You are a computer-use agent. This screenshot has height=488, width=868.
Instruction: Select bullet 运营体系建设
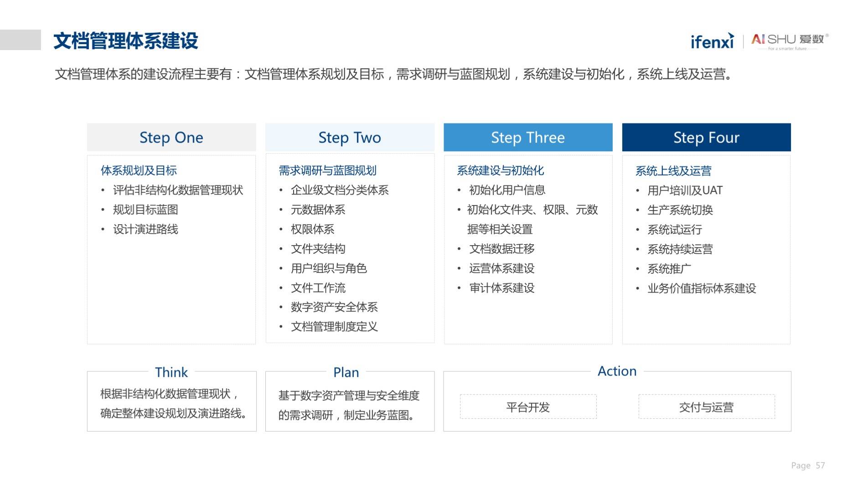click(x=501, y=268)
